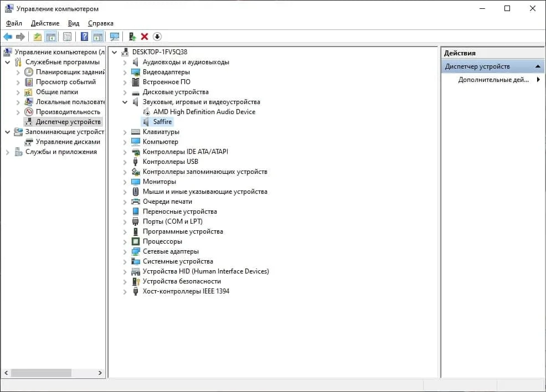Select the Переносные устройства row
This screenshot has height=392, width=546.
tap(179, 212)
